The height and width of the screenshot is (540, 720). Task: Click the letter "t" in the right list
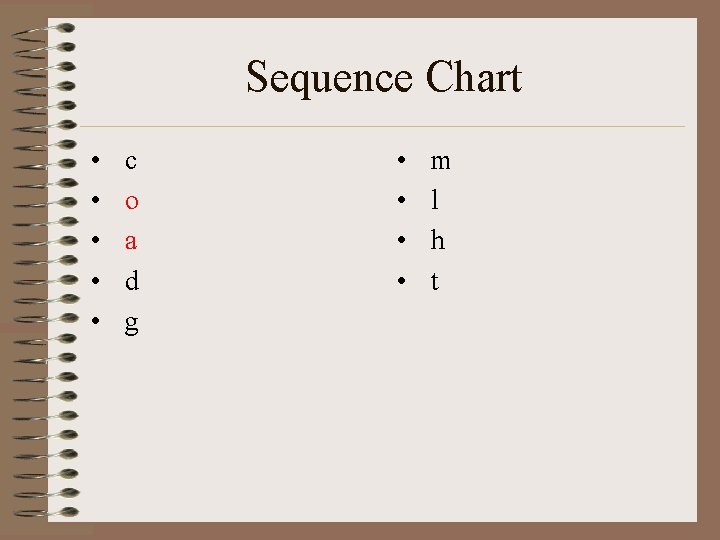pos(434,282)
